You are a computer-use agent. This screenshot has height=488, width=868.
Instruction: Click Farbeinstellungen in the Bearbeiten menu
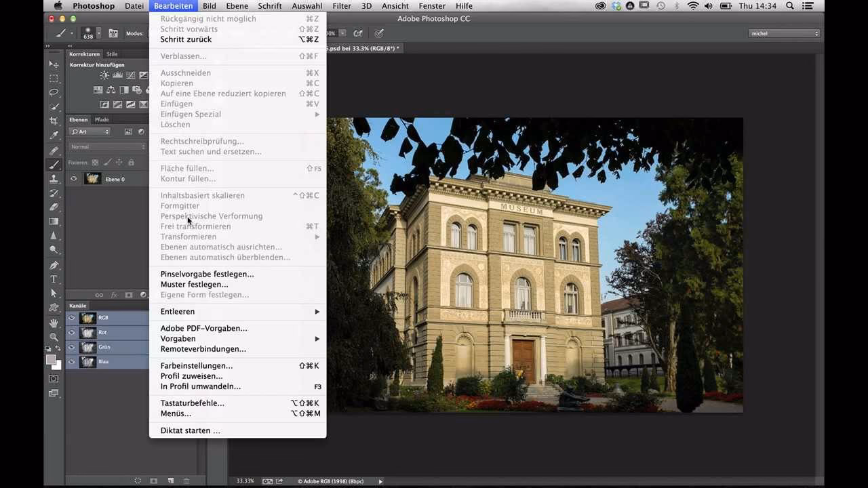point(197,365)
